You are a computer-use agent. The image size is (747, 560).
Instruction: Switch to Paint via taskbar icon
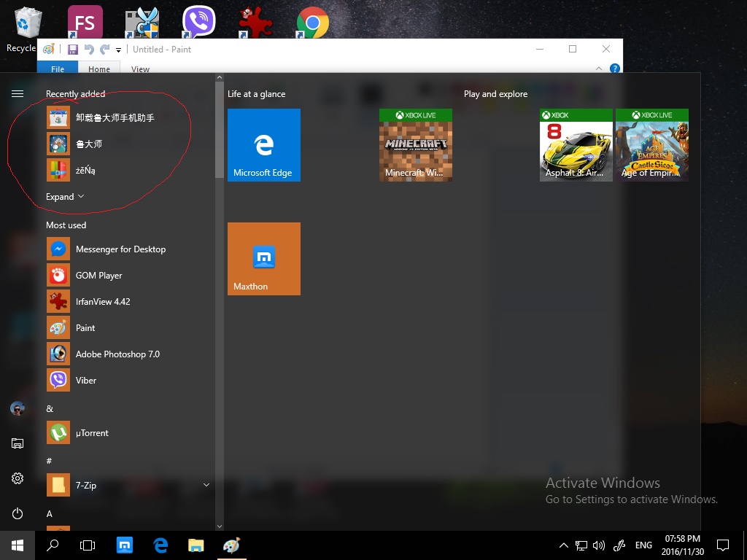231,545
